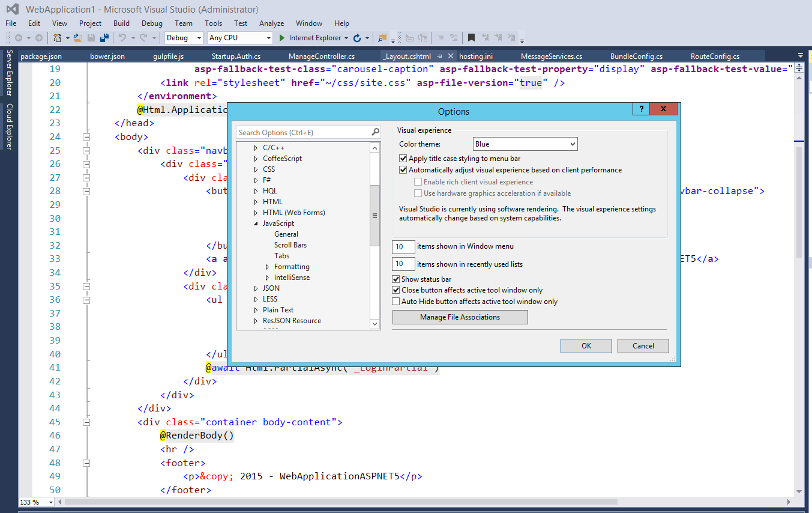
Task: Toggle Apply title case styling to menu bar
Action: click(403, 159)
